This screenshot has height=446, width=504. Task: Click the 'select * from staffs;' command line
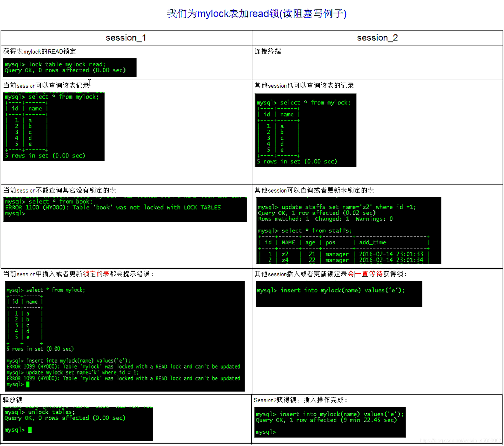coord(305,231)
